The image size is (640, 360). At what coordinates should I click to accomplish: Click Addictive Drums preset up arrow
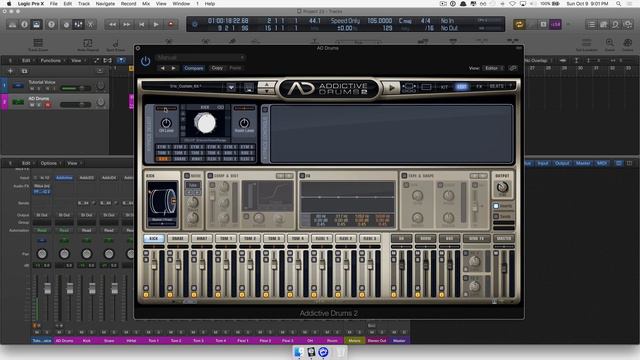tap(267, 84)
